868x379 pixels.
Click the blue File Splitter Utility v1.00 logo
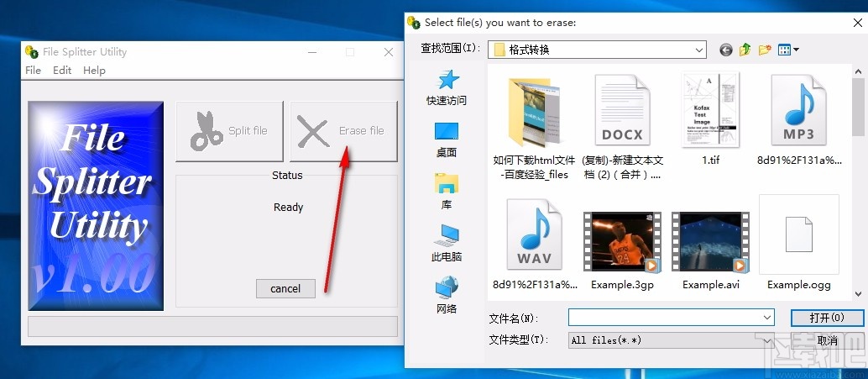pos(96,206)
